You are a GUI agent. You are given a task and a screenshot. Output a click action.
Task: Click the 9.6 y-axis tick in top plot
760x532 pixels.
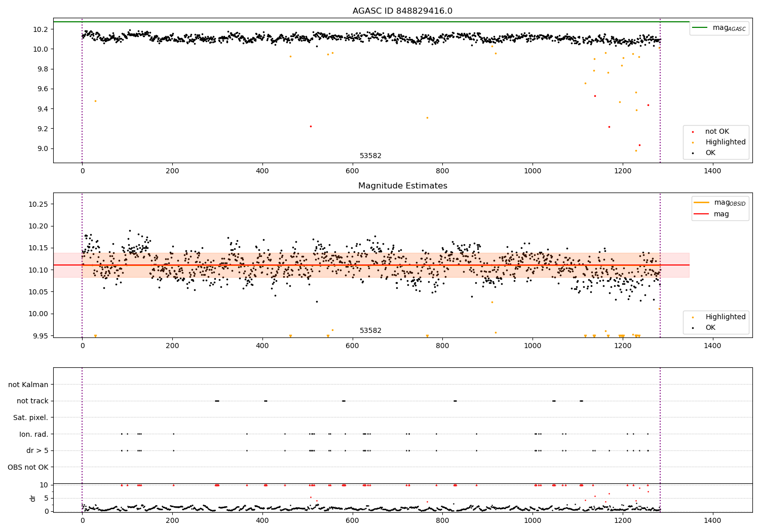pyautogui.click(x=43, y=89)
